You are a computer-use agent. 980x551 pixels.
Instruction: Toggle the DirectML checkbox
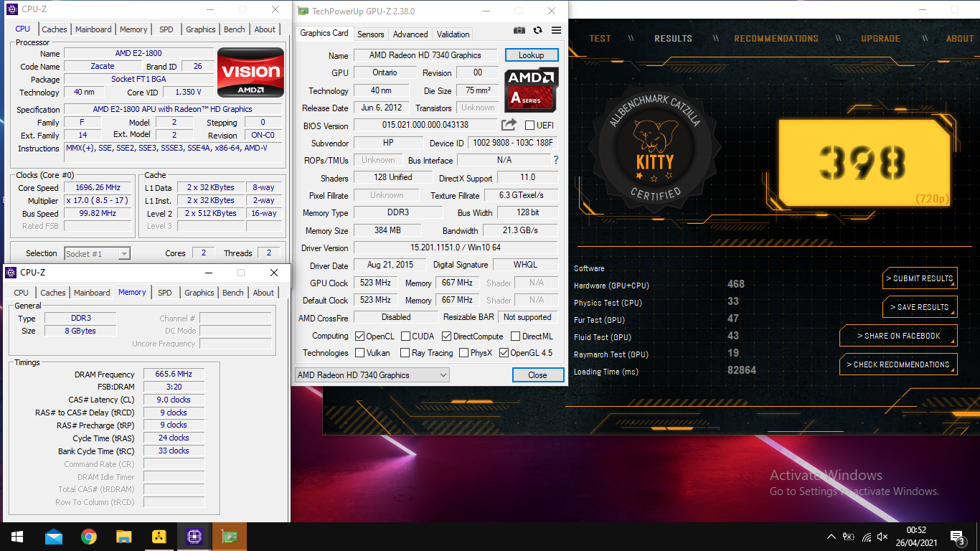(x=516, y=336)
